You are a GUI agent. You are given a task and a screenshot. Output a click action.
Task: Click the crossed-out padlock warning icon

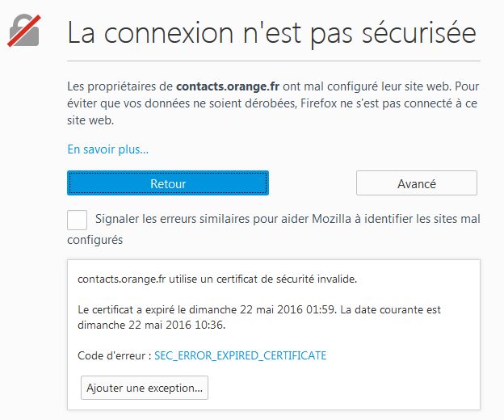coord(27,32)
